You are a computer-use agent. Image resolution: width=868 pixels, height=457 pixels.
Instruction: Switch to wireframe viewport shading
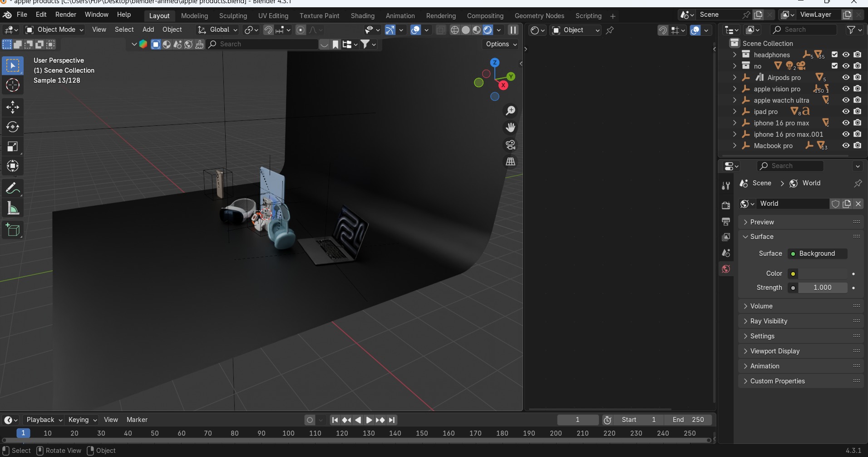tap(455, 30)
